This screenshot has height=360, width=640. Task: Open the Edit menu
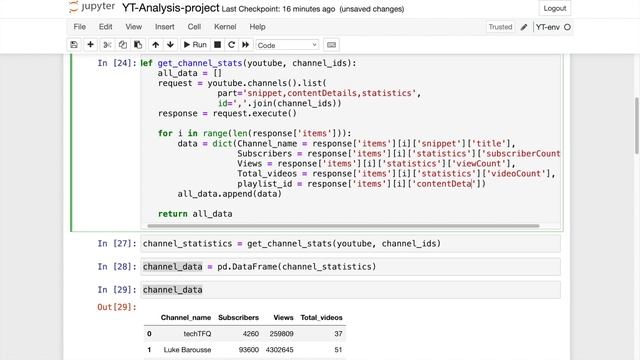click(105, 27)
